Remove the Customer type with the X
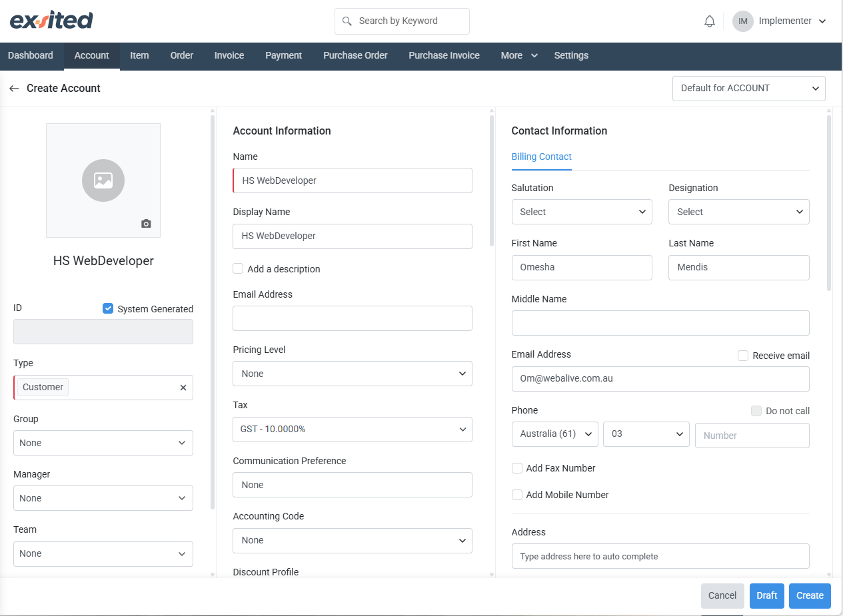Image resolution: width=843 pixels, height=616 pixels. (183, 388)
